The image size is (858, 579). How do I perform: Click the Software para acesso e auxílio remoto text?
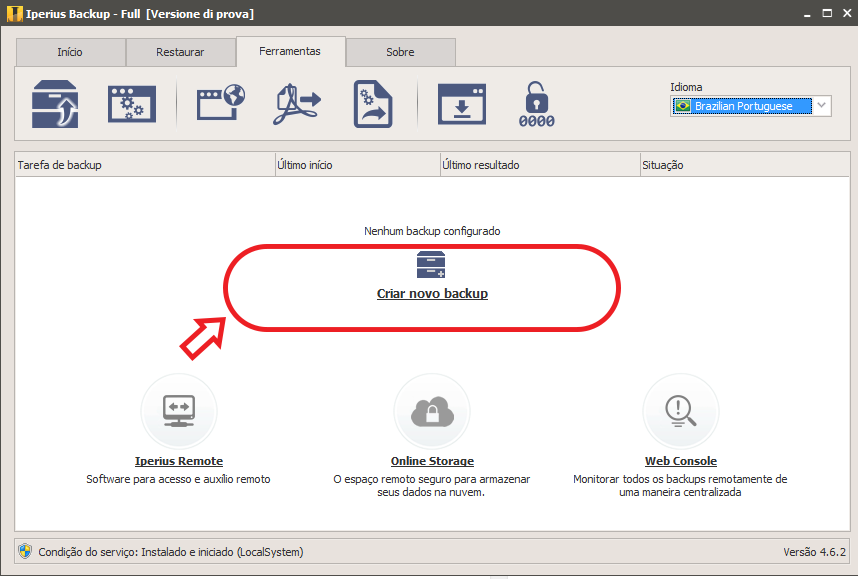coord(178,479)
